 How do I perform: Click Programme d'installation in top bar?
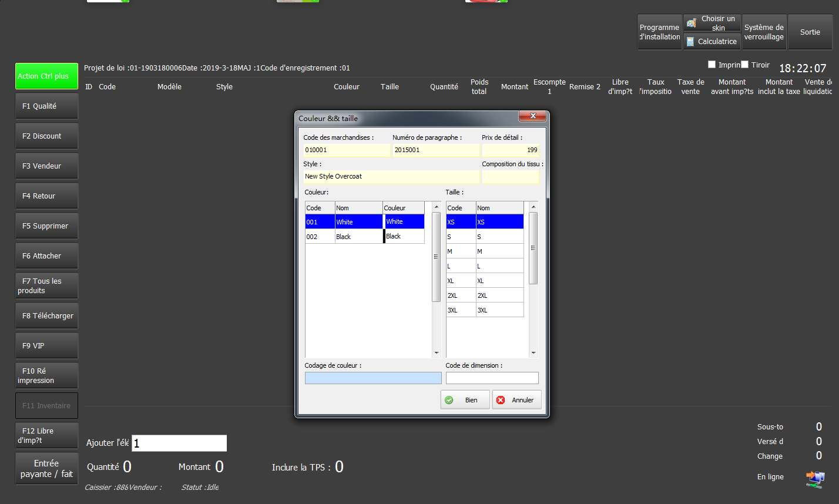659,32
